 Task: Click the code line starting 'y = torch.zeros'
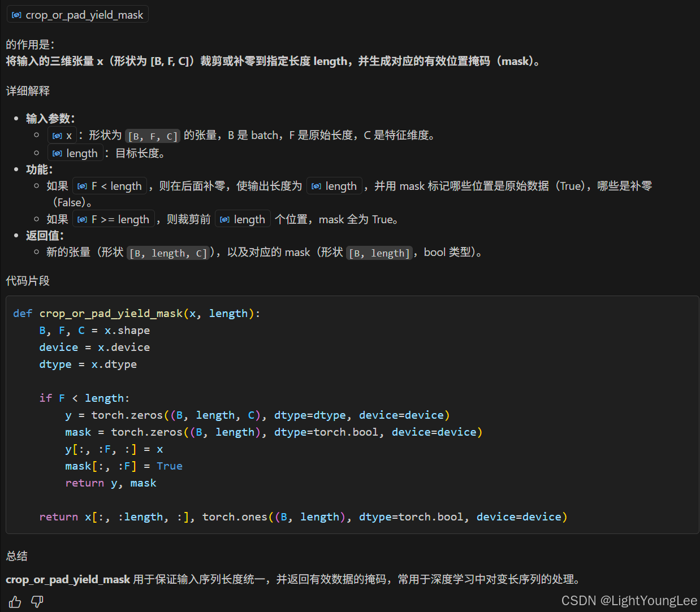pos(257,415)
